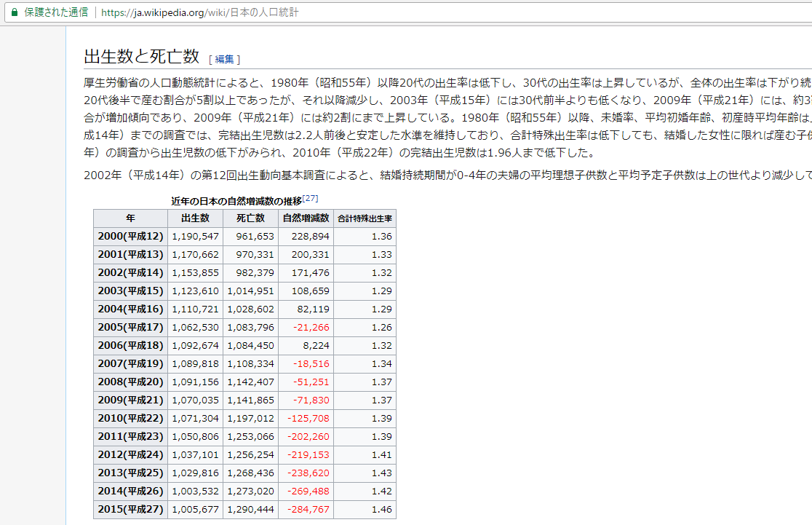This screenshot has width=812, height=525.
Task: Open footnote reference [27] above the table
Action: tap(310, 199)
